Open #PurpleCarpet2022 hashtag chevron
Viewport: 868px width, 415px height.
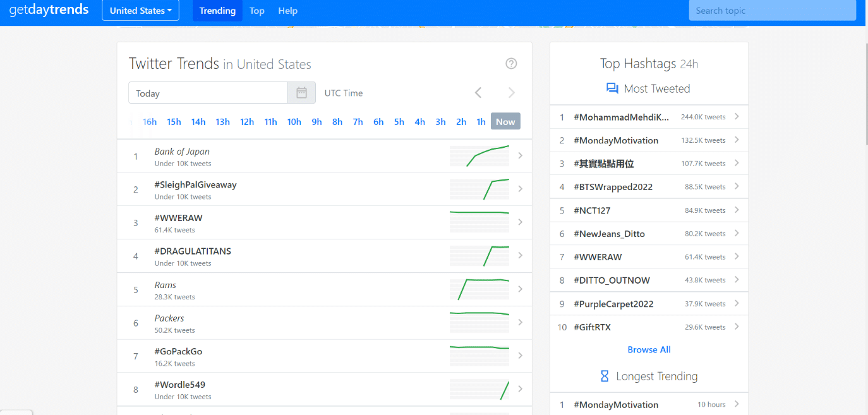[x=737, y=303]
